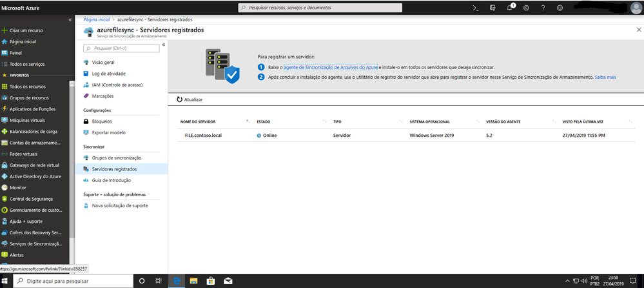Image resolution: width=644 pixels, height=288 pixels.
Task: Collapse the left favorites sidebar
Action: [70, 20]
